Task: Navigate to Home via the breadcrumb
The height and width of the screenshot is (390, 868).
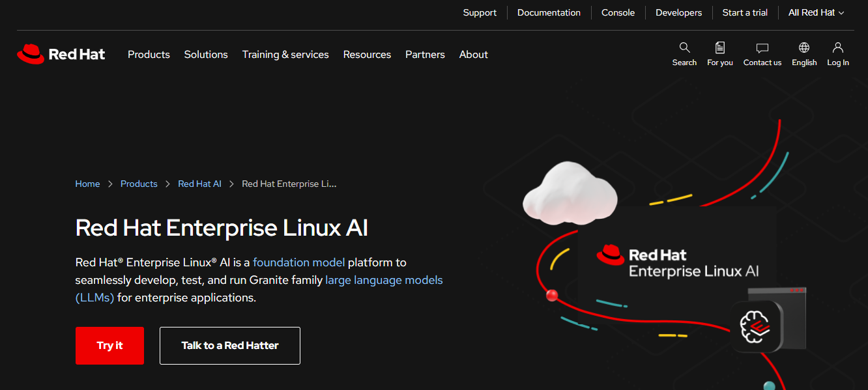Action: (87, 184)
